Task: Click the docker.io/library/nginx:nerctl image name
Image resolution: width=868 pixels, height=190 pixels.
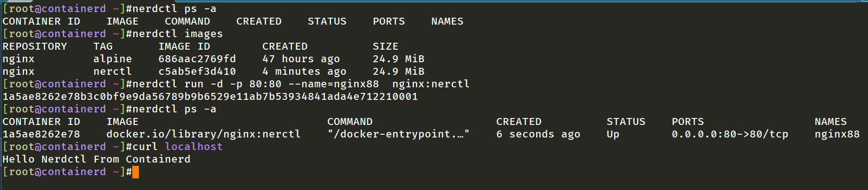Action: pos(203,134)
